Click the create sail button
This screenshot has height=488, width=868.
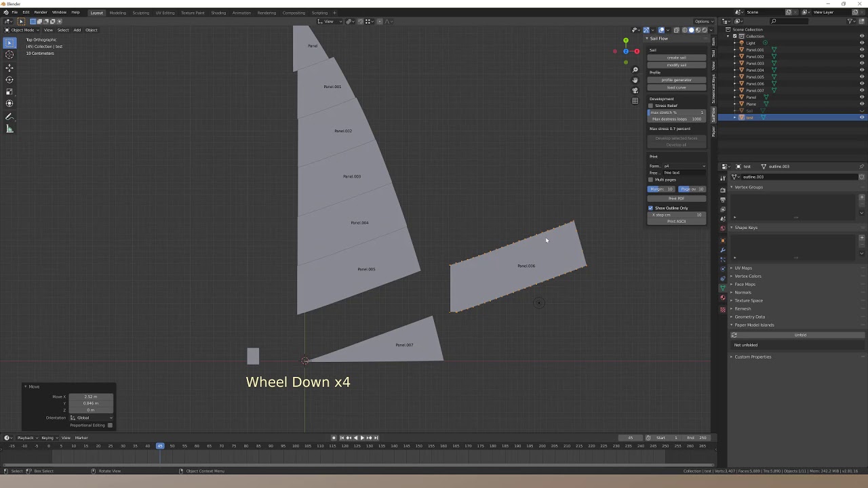677,58
